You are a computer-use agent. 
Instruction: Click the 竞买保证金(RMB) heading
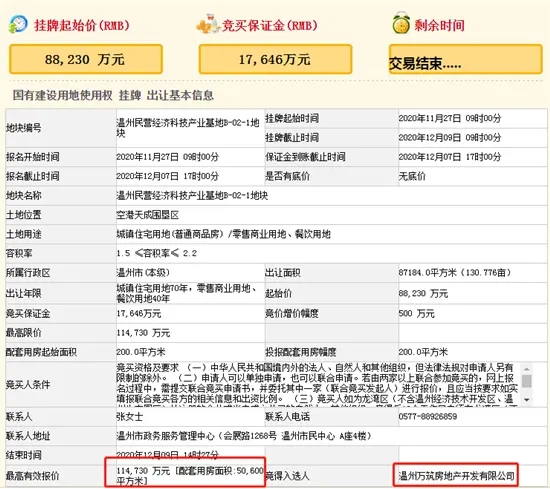click(x=269, y=25)
